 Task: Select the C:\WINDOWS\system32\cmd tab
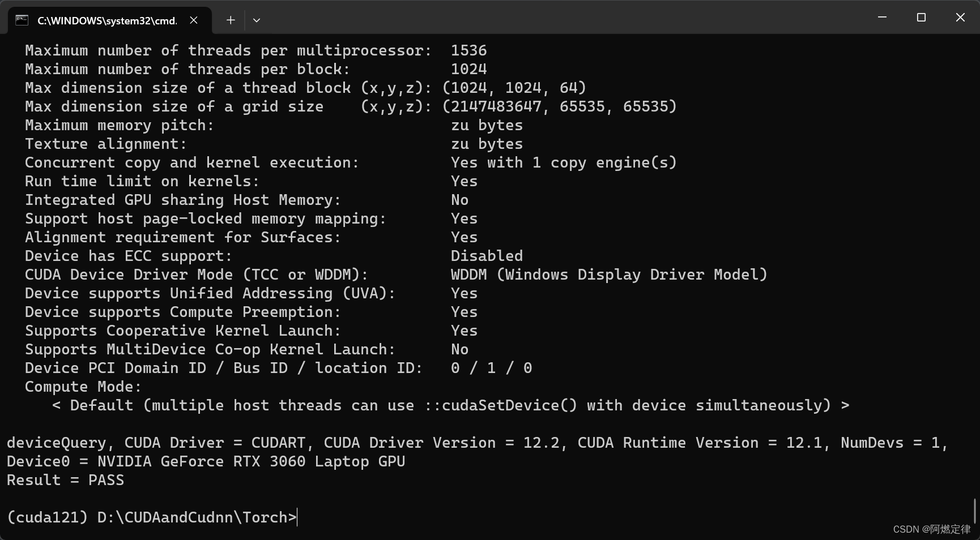(108, 20)
